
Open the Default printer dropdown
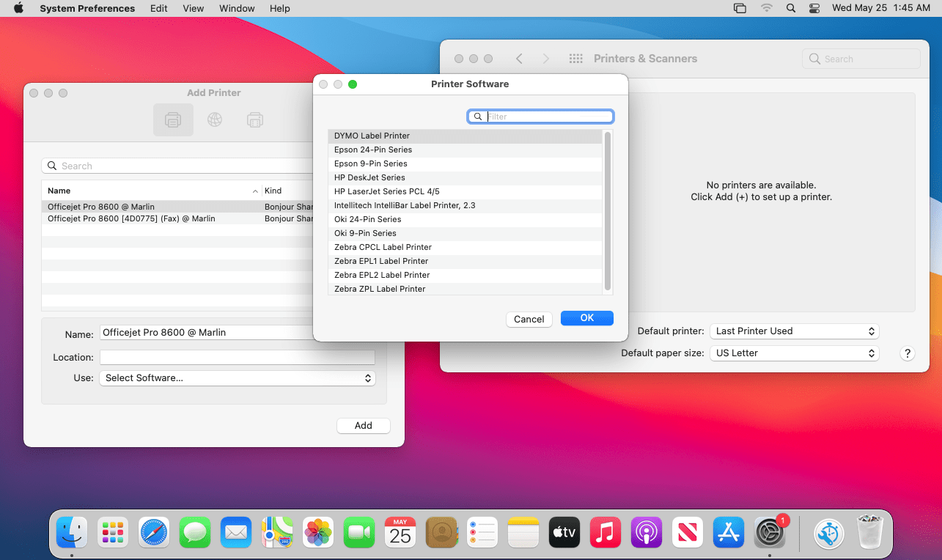pyautogui.click(x=794, y=331)
